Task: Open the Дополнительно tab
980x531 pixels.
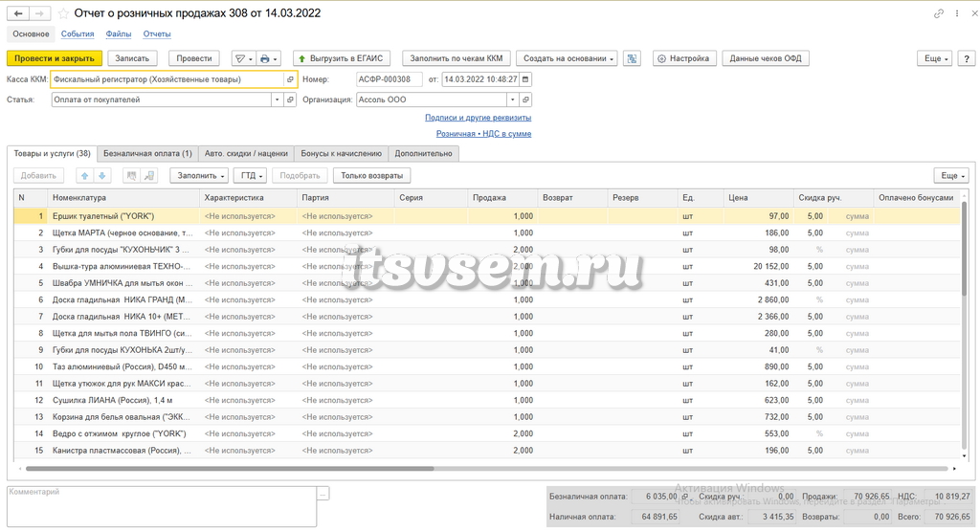Action: [x=423, y=154]
